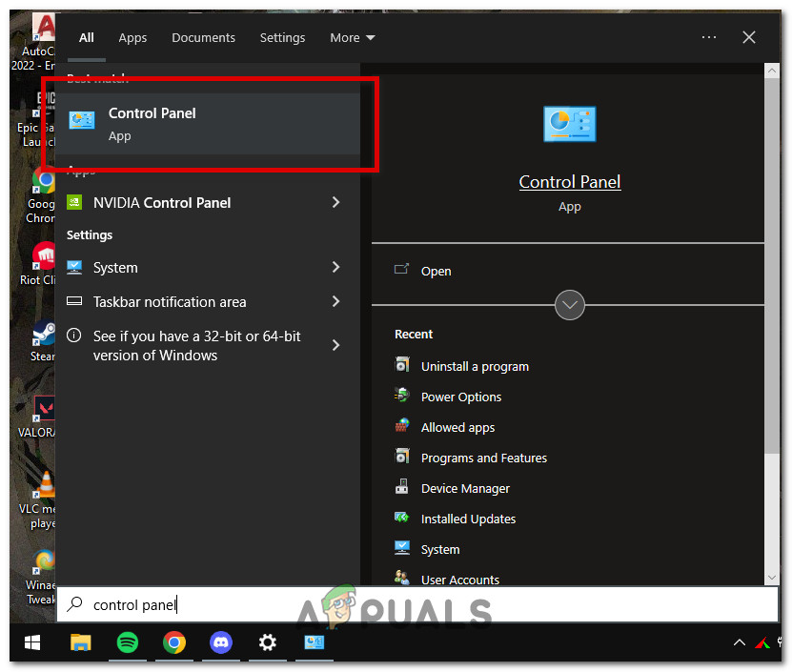Image resolution: width=792 pixels, height=672 pixels.
Task: Open Discord from the taskbar
Action: (x=221, y=643)
